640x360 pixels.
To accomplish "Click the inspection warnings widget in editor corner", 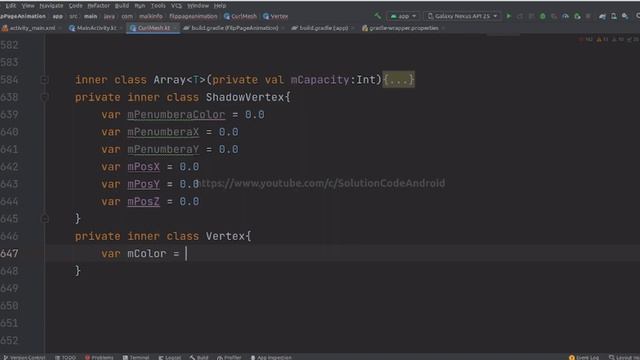I will coord(609,39).
